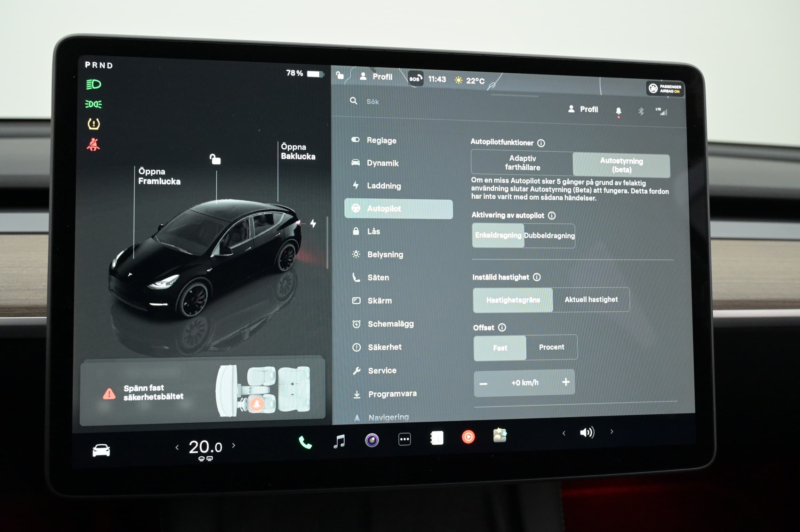Increase cabin temperature with right chevron

[234, 446]
